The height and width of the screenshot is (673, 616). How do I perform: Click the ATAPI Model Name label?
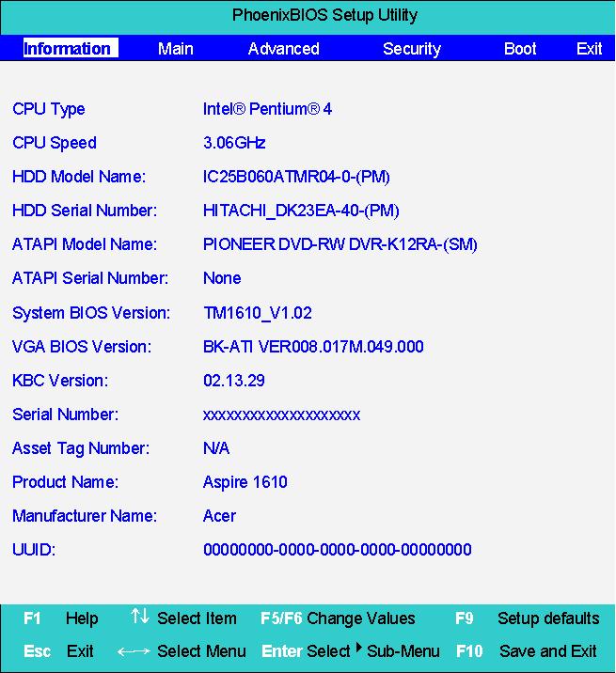tap(85, 244)
